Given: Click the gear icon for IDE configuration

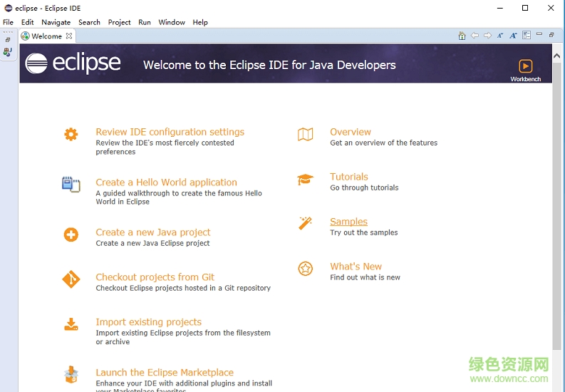Looking at the screenshot, I should [x=71, y=134].
